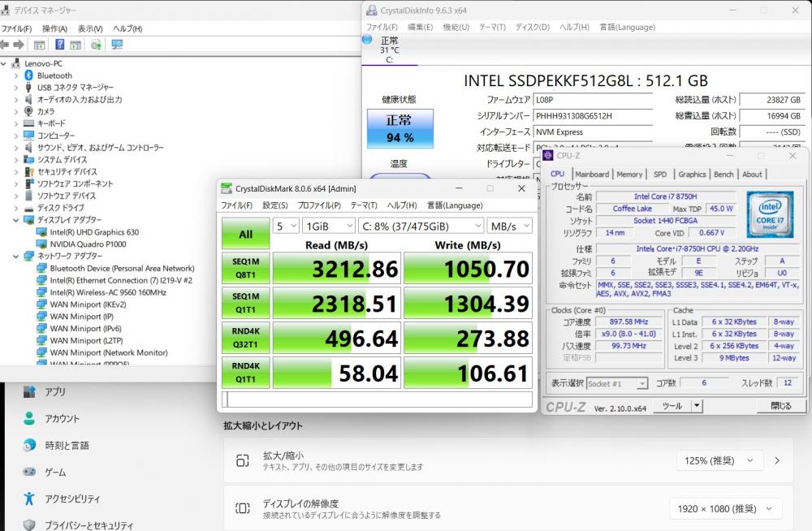Viewport: 812px width, 531px height.
Task: Open 言語(Language) menu in CrystalDiskInfo
Action: pos(627,27)
